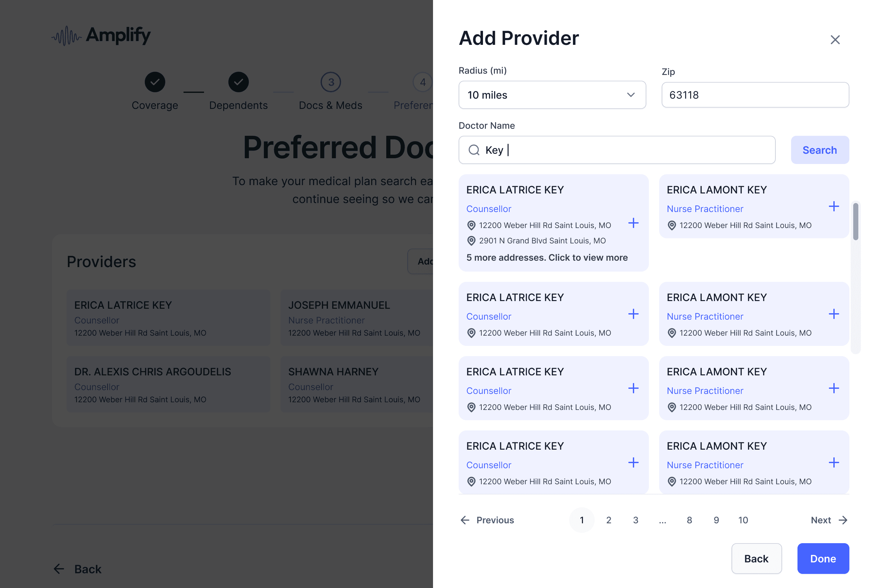875x588 pixels.
Task: Open the Radius 10 miles dropdown
Action: (x=552, y=95)
